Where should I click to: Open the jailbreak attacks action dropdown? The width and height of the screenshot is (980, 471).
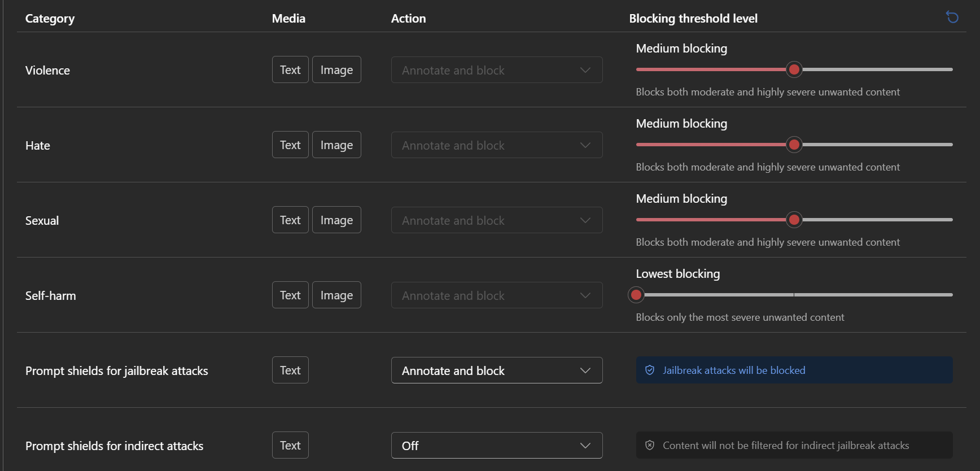click(496, 370)
